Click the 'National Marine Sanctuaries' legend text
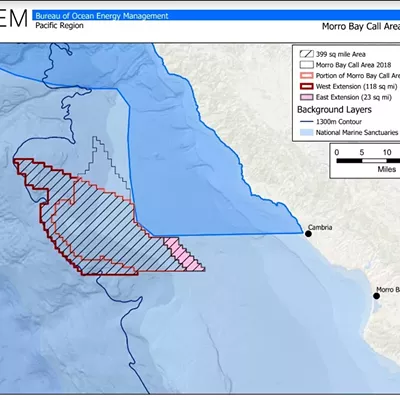Viewport: 400px width, 400px height. 357,133
